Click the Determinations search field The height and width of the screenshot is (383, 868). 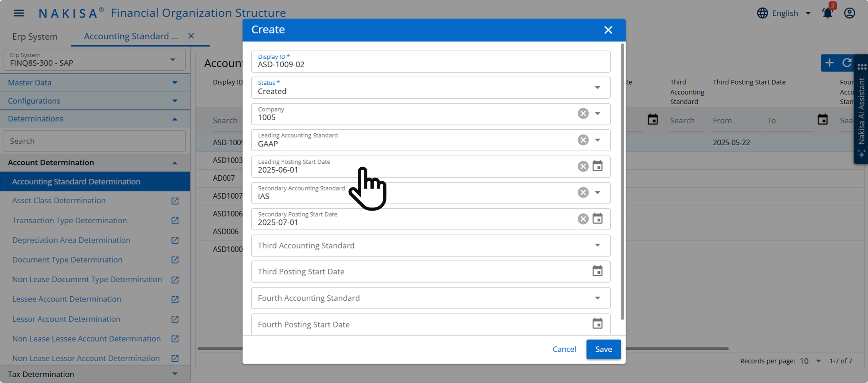click(x=94, y=140)
